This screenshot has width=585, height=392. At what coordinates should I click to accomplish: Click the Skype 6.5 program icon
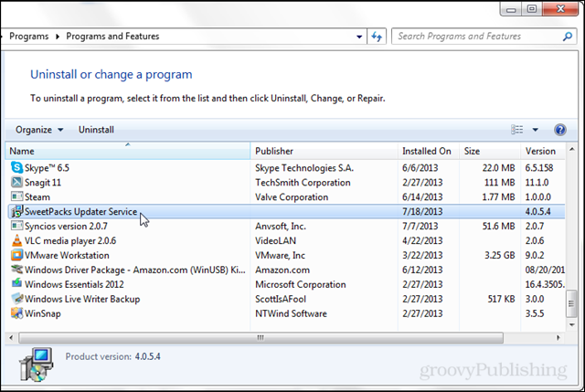click(16, 167)
